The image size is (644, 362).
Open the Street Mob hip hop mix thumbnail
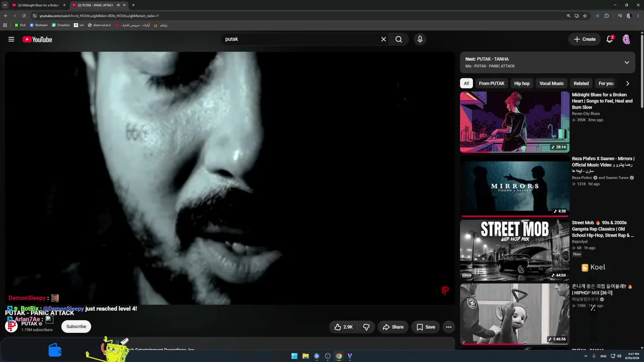[515, 249]
